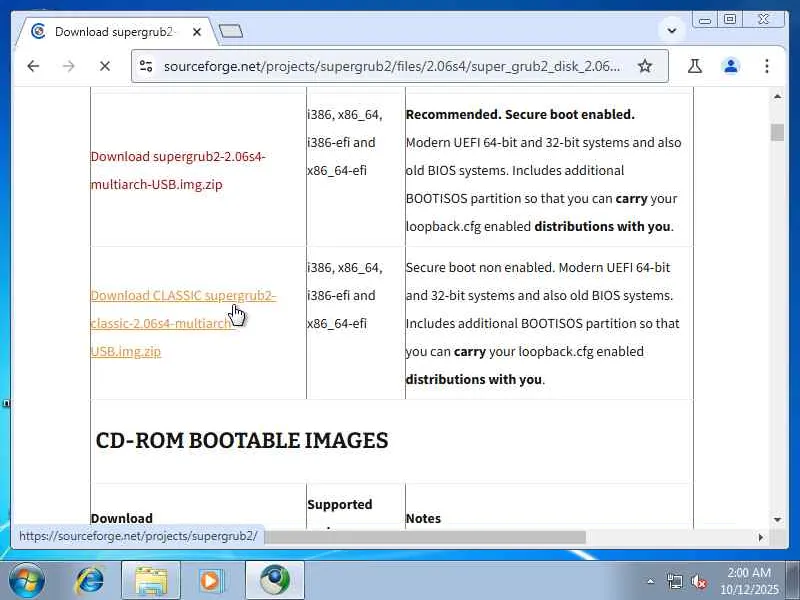Click the 'CD-ROM BOOTABLE IMAGES' heading
The height and width of the screenshot is (600, 800).
(242, 440)
